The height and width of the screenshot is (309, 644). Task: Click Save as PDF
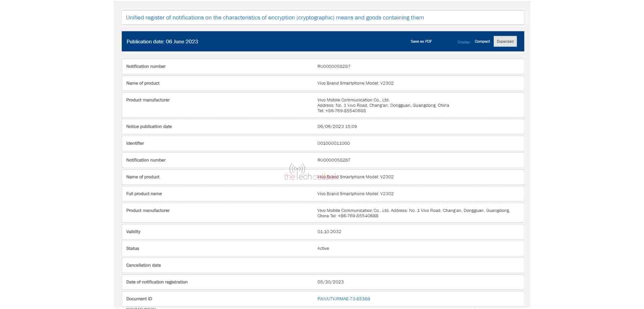421,42
